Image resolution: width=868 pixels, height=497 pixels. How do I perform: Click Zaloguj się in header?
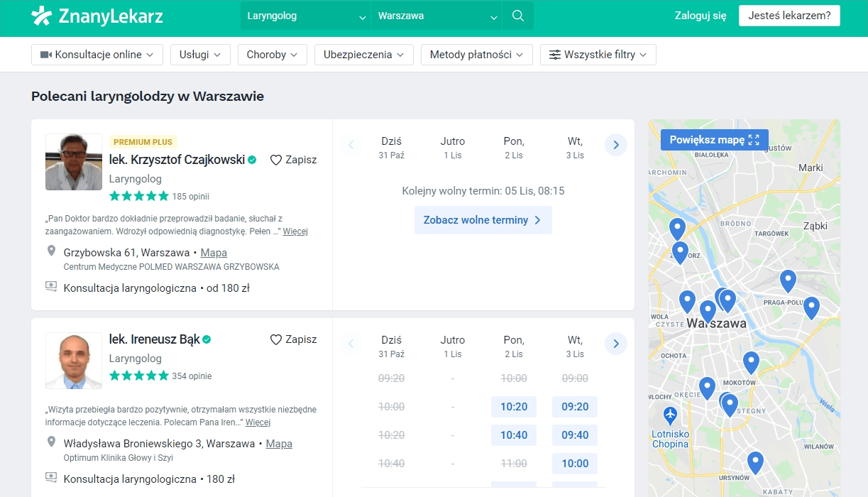(x=701, y=16)
